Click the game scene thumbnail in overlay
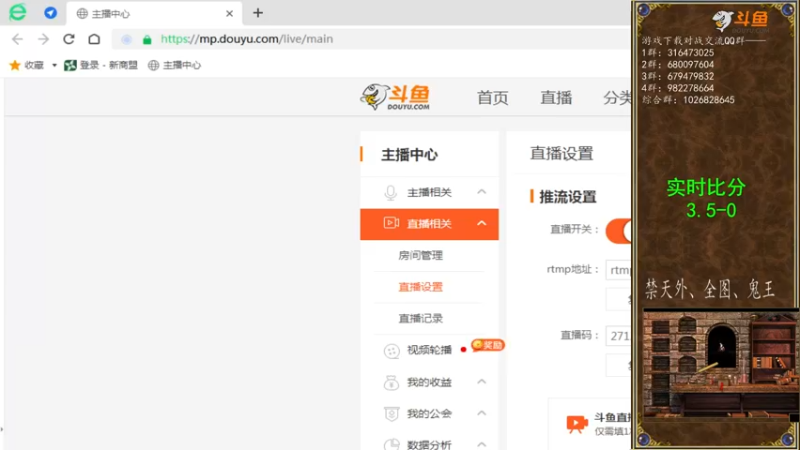Image resolution: width=800 pixels, height=450 pixels. (x=719, y=366)
